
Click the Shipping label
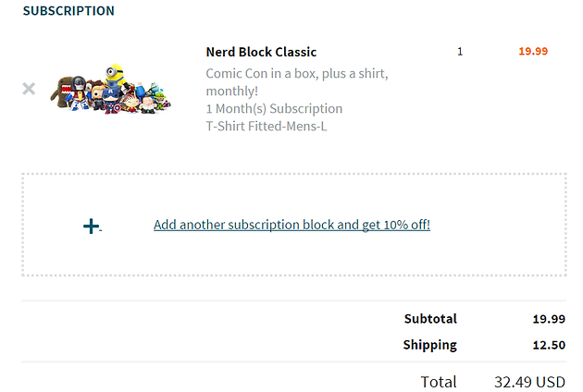click(x=429, y=345)
